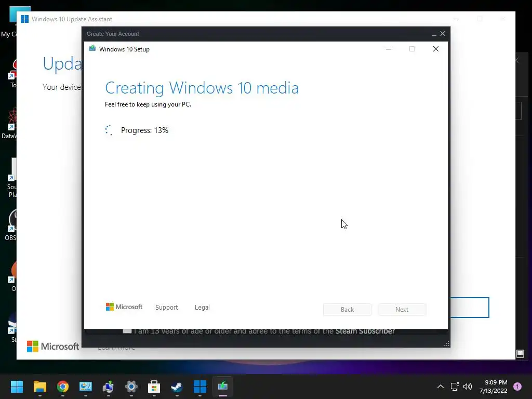Click the Progress: 13% text
Image resolution: width=532 pixels, height=399 pixels.
[144, 130]
